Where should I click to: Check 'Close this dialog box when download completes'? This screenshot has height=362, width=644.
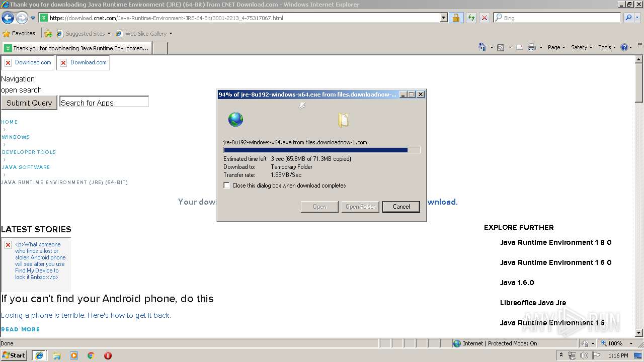coord(227,186)
